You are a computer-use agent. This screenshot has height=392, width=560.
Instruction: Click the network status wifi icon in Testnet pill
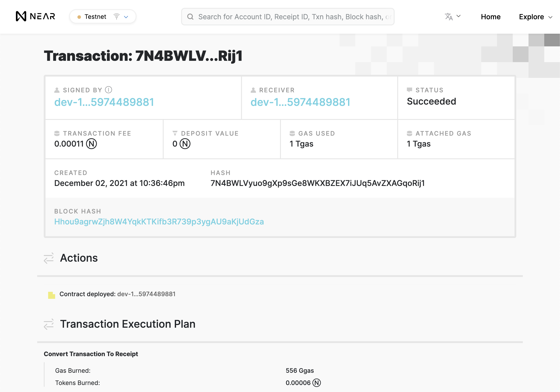coord(117,16)
